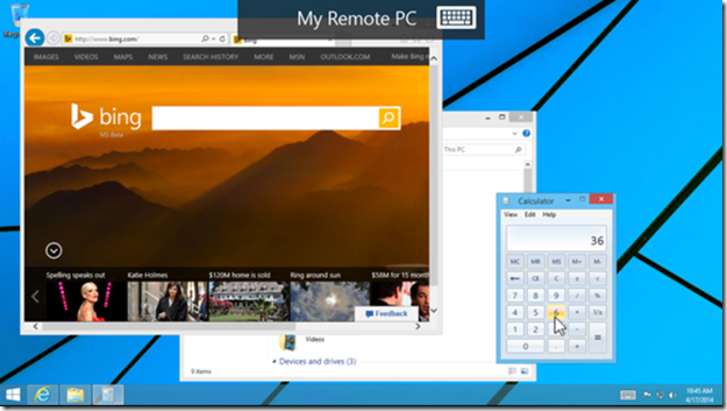Show previous Bing news carousel items
Screen dimensions: 727x411
(35, 296)
